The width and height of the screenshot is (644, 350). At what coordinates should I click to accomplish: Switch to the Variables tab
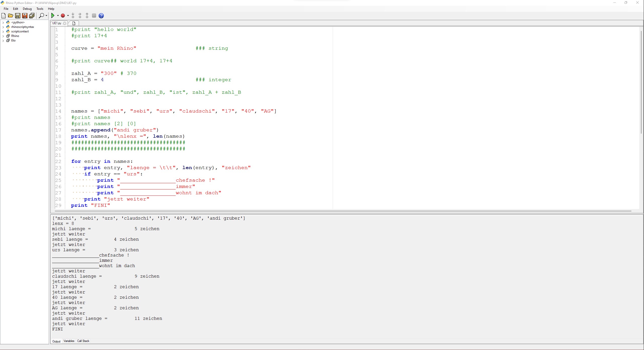click(x=69, y=341)
